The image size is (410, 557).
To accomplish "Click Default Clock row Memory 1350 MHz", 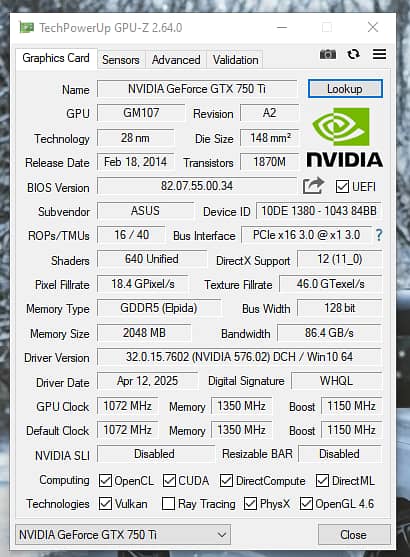I will [x=242, y=430].
